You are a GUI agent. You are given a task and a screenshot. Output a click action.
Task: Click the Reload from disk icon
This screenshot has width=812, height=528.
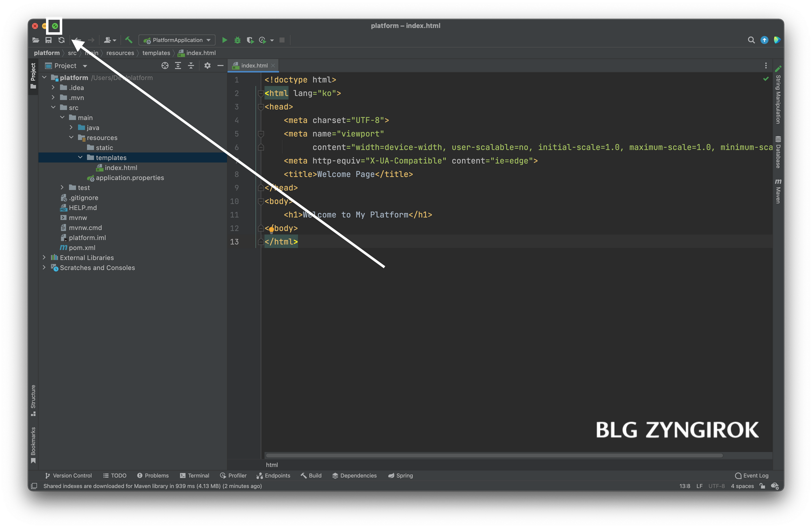coord(61,40)
